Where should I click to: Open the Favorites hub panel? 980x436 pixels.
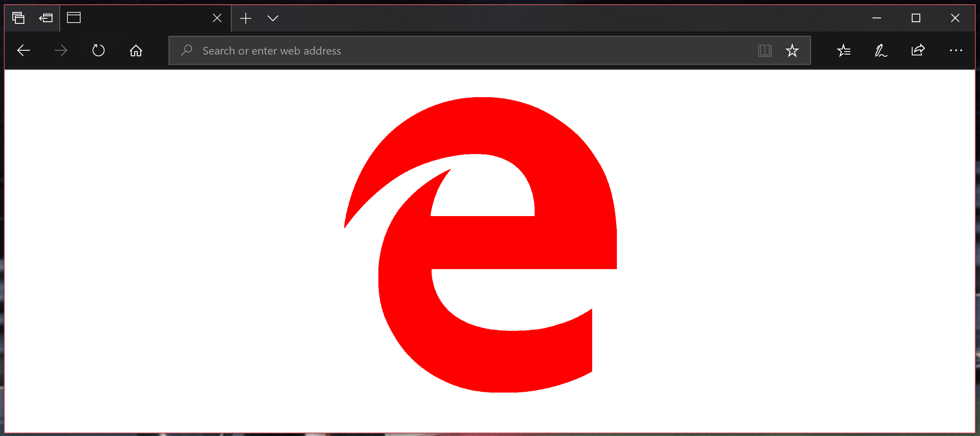pyautogui.click(x=843, y=51)
